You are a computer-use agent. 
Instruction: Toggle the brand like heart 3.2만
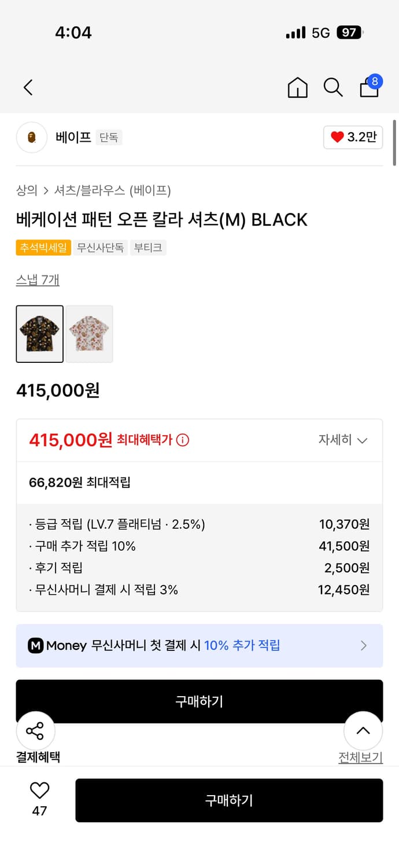pos(353,138)
